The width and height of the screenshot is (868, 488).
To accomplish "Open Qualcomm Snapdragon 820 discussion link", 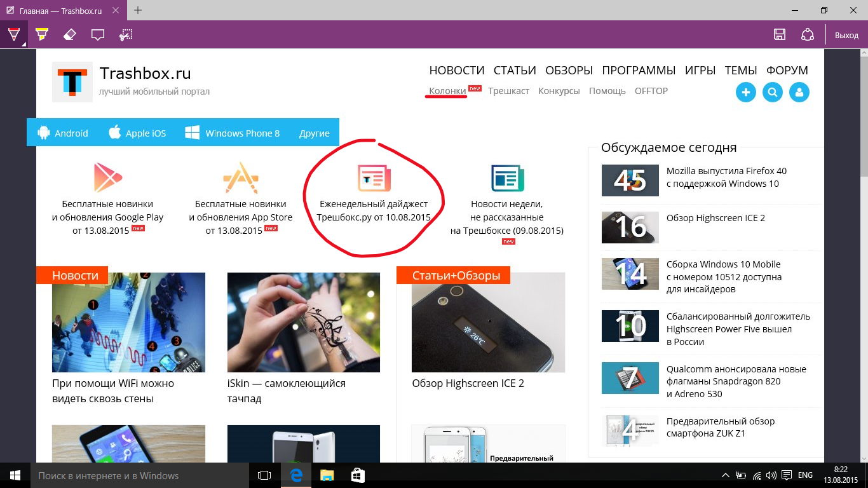I will (x=736, y=381).
